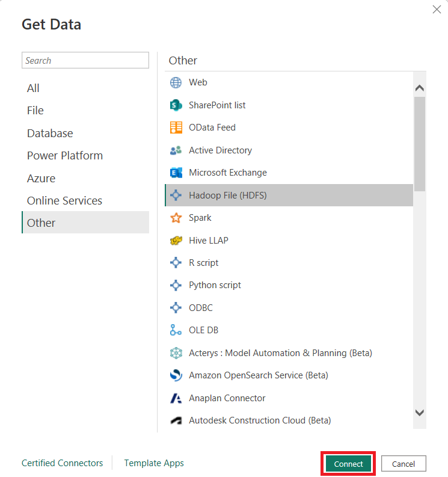Pick the Amazon OpenSearch Service icon
The image size is (448, 477).
click(176, 375)
